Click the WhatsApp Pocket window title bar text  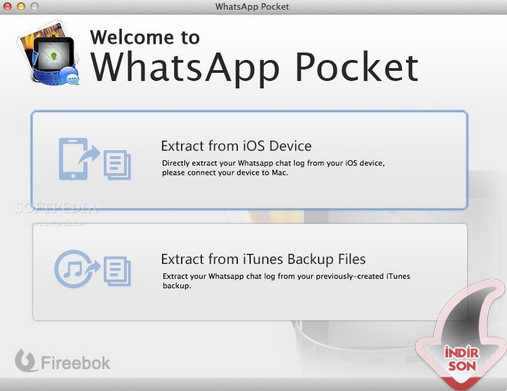click(252, 6)
